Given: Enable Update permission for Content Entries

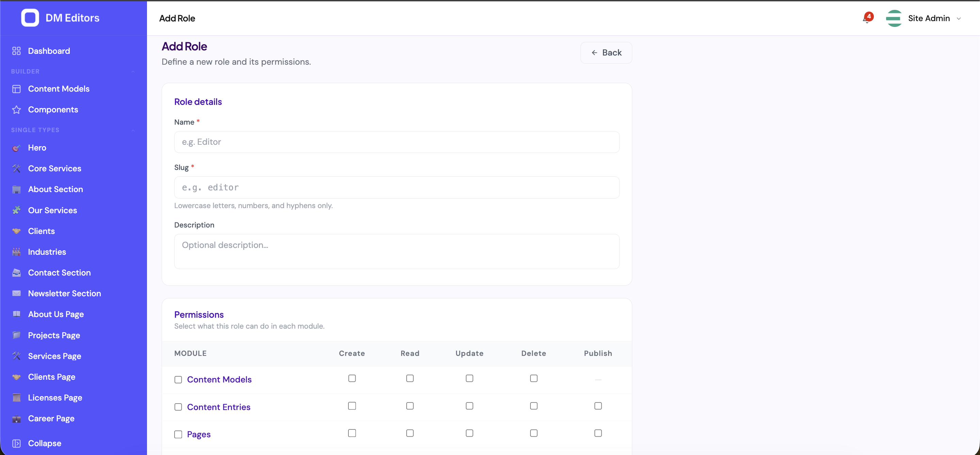Looking at the screenshot, I should (470, 406).
